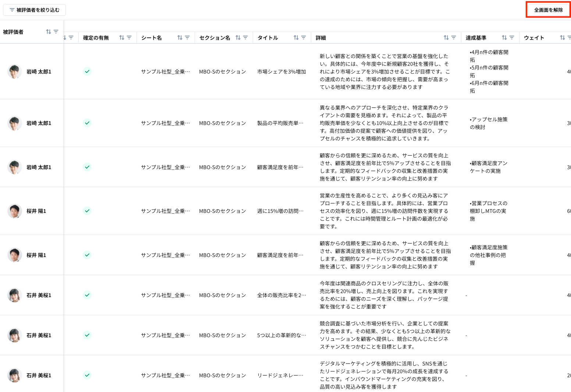This screenshot has height=392, width=571.
Task: Click 確定 checkmark in last 石井 美桜1 row
Action: click(87, 375)
